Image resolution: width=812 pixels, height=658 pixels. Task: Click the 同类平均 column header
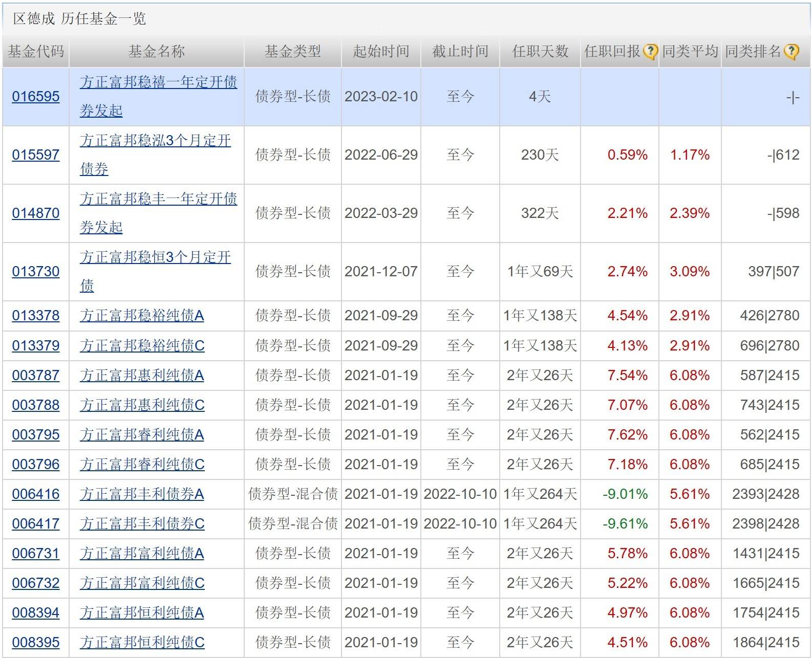click(690, 51)
